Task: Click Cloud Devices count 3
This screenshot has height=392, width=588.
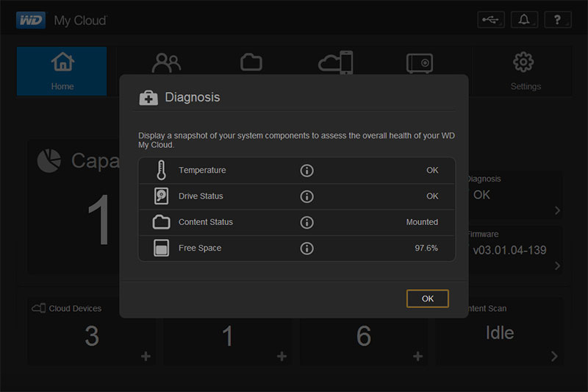Action: tap(92, 335)
